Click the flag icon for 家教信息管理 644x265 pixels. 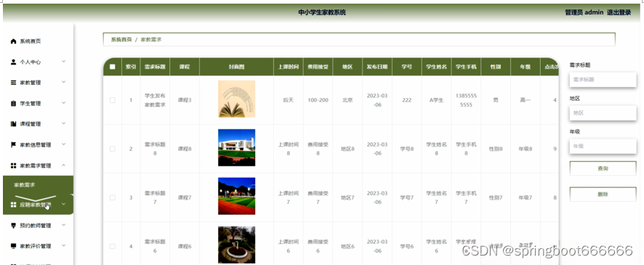point(13,144)
